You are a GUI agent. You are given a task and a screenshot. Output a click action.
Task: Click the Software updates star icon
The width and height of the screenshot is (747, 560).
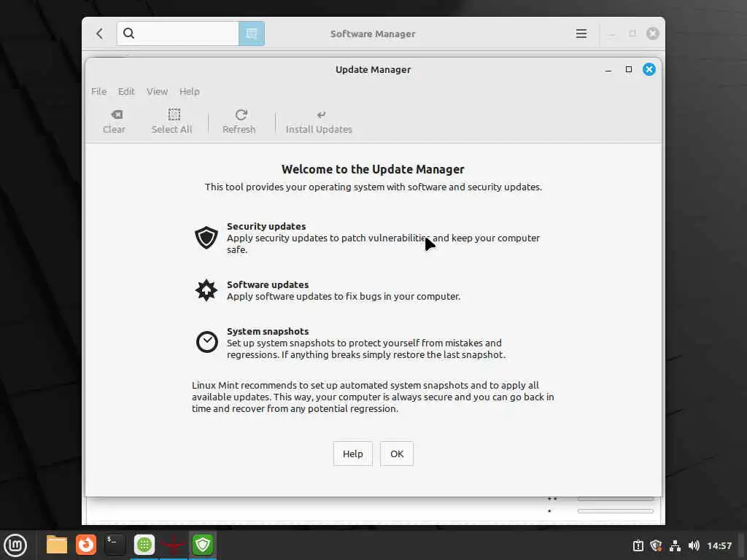[x=206, y=290]
